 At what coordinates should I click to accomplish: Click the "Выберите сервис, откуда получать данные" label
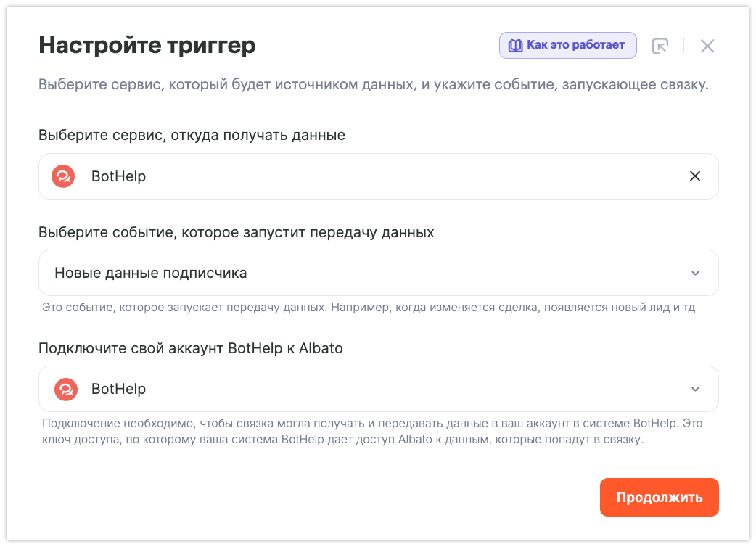point(192,135)
